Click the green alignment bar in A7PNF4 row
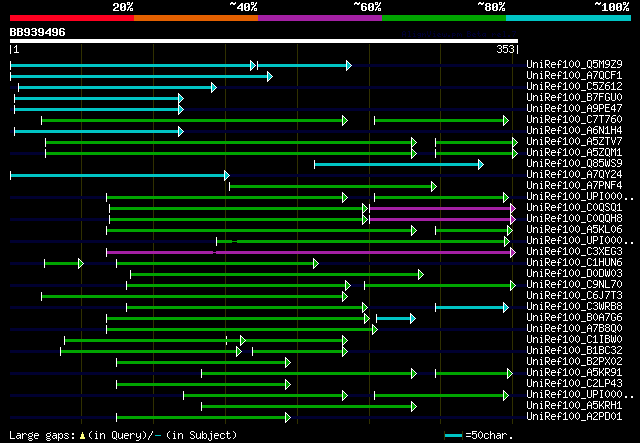 point(333,187)
